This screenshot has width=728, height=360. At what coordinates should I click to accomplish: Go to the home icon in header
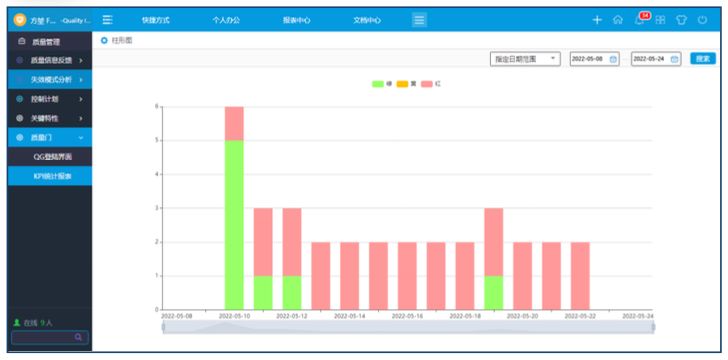[x=618, y=20]
